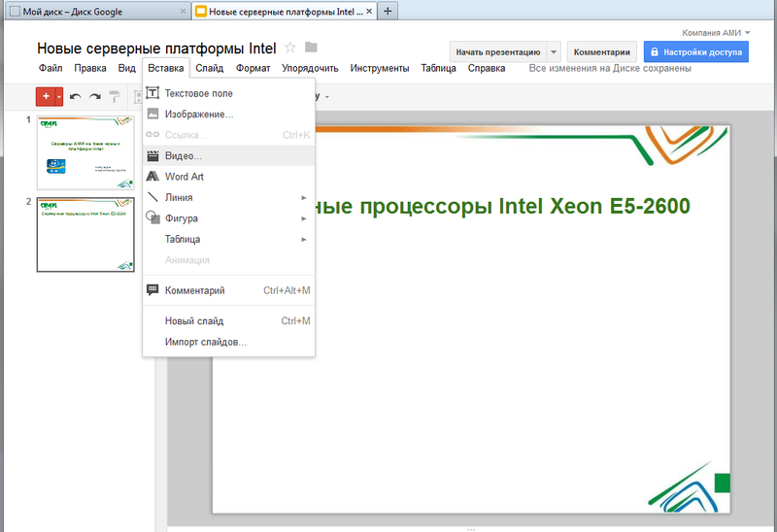The height and width of the screenshot is (532, 777).
Task: Open the Упорядочить menu
Action: pos(310,68)
